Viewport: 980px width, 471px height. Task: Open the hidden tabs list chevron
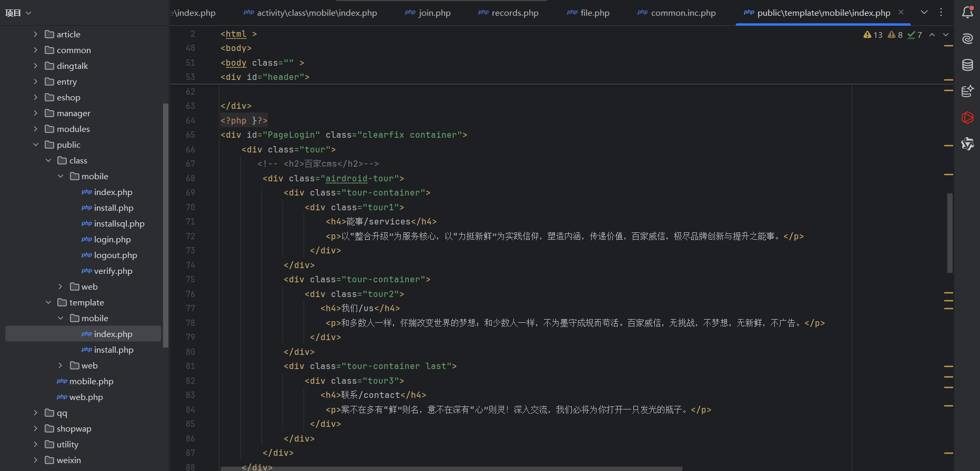pos(924,12)
